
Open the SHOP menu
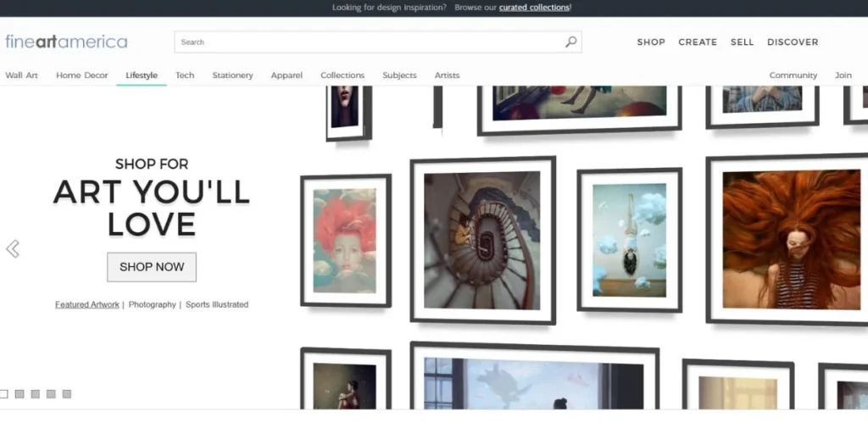tap(651, 42)
